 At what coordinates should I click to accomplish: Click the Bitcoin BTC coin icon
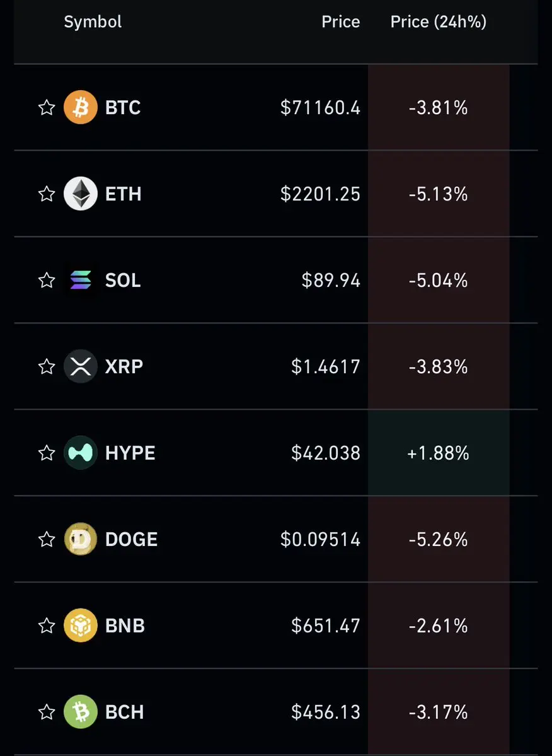[x=81, y=107]
